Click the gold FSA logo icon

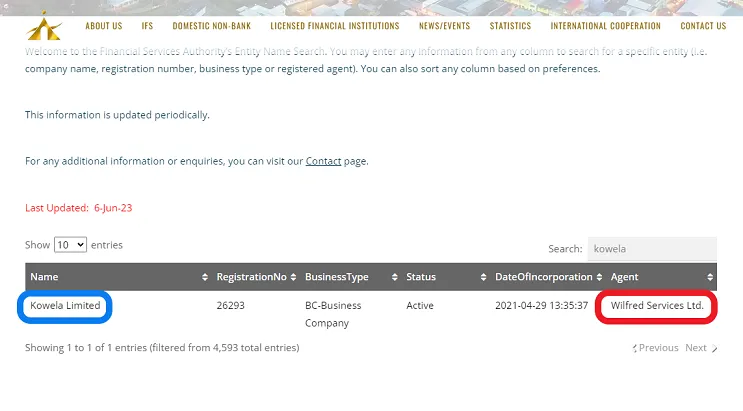(44, 28)
